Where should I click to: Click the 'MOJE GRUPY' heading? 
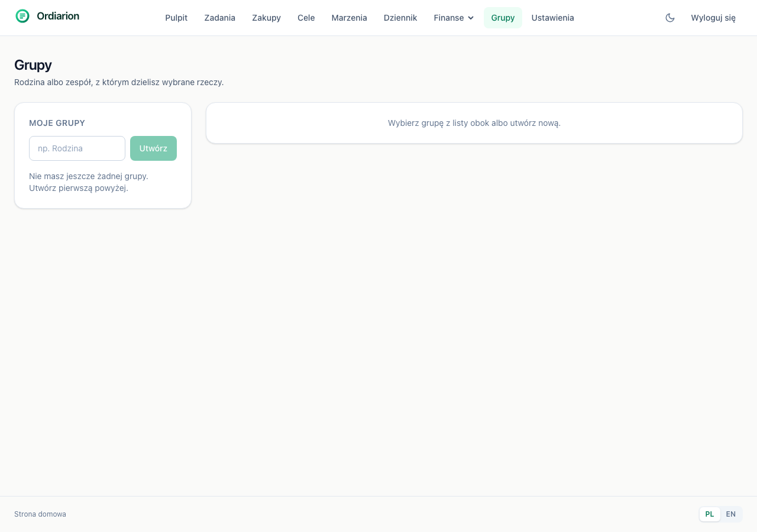click(57, 123)
